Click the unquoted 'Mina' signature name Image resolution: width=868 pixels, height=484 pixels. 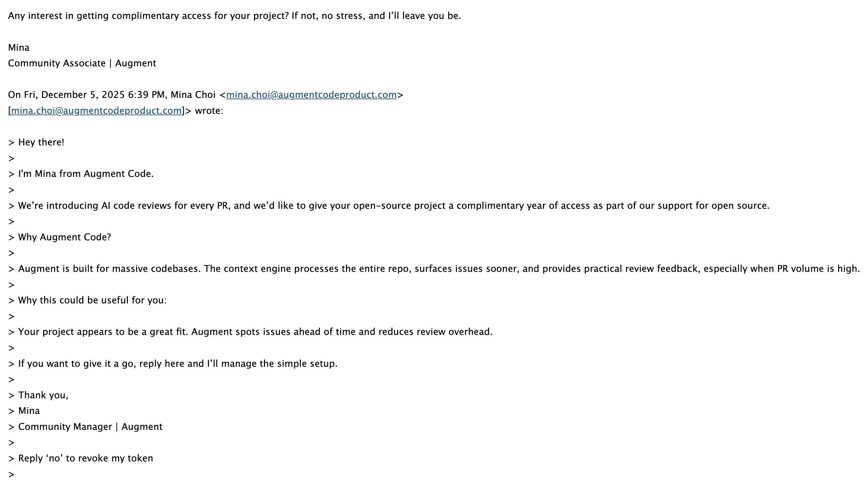tap(19, 47)
